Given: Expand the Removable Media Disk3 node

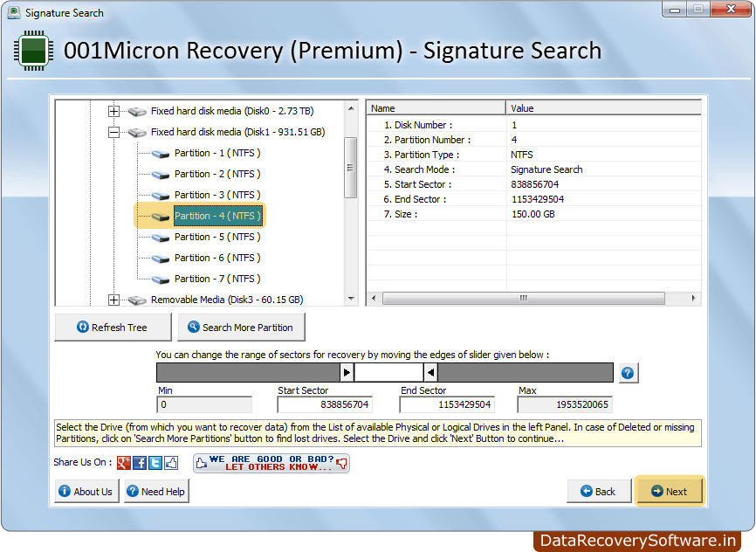Looking at the screenshot, I should 113,300.
